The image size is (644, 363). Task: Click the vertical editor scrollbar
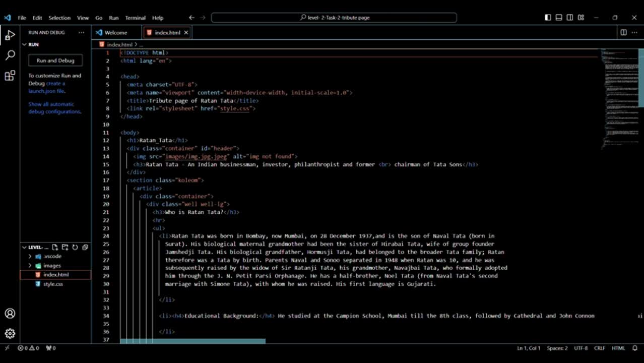point(641,78)
